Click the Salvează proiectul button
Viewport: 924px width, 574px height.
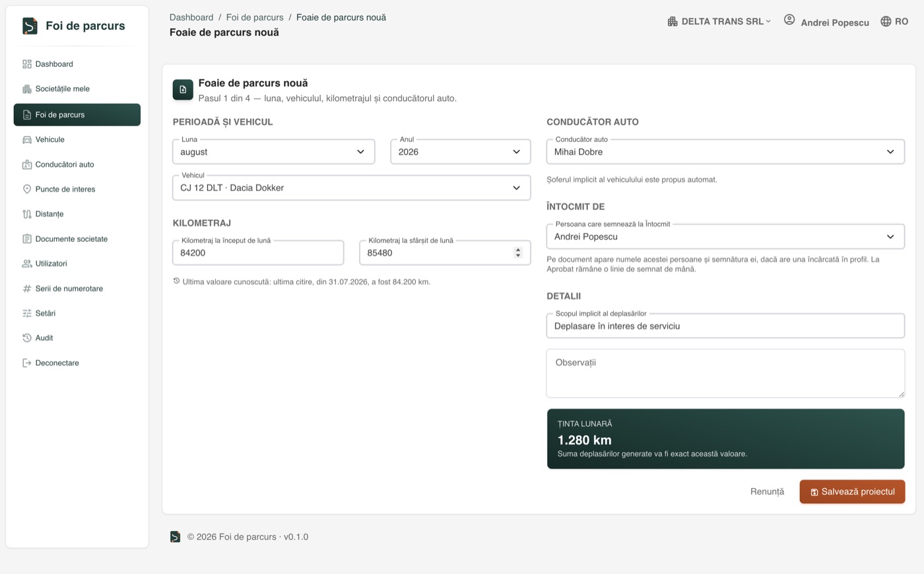tap(852, 491)
